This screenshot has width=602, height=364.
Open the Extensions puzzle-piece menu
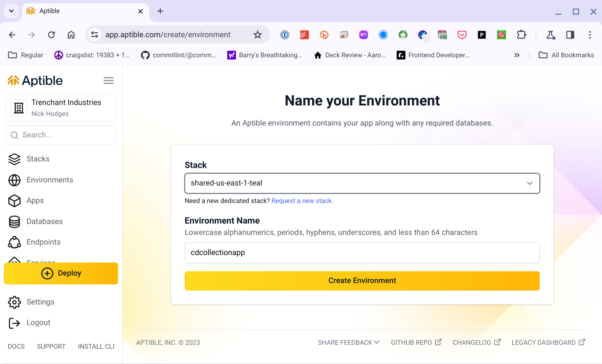coord(521,35)
